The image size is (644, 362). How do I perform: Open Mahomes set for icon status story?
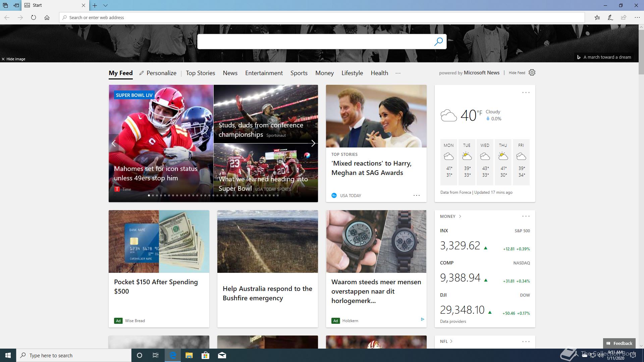156,173
